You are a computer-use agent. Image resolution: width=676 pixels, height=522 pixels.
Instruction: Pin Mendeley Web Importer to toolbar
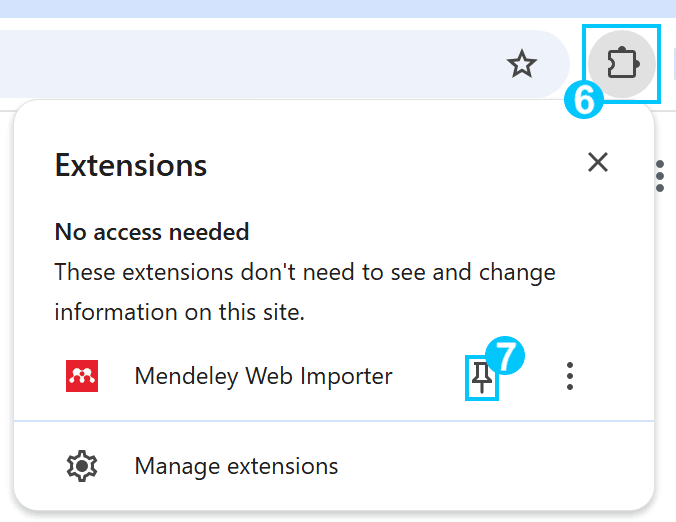point(482,378)
